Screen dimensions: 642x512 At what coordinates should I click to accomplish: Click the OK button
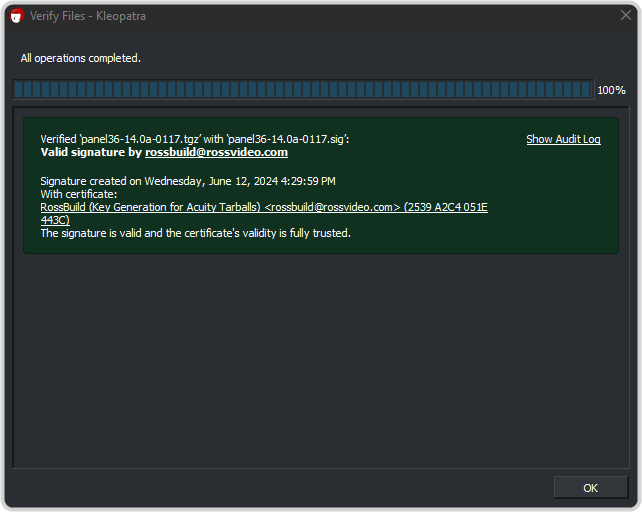click(x=590, y=487)
